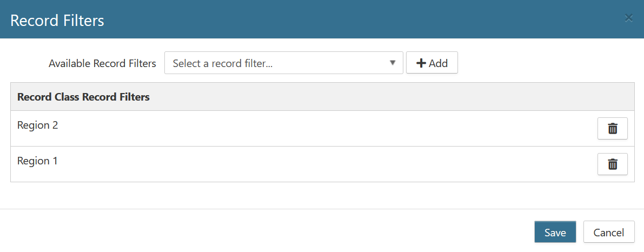This screenshot has height=252, width=644.
Task: Click the trash can in Region 1's row
Action: coord(612,164)
